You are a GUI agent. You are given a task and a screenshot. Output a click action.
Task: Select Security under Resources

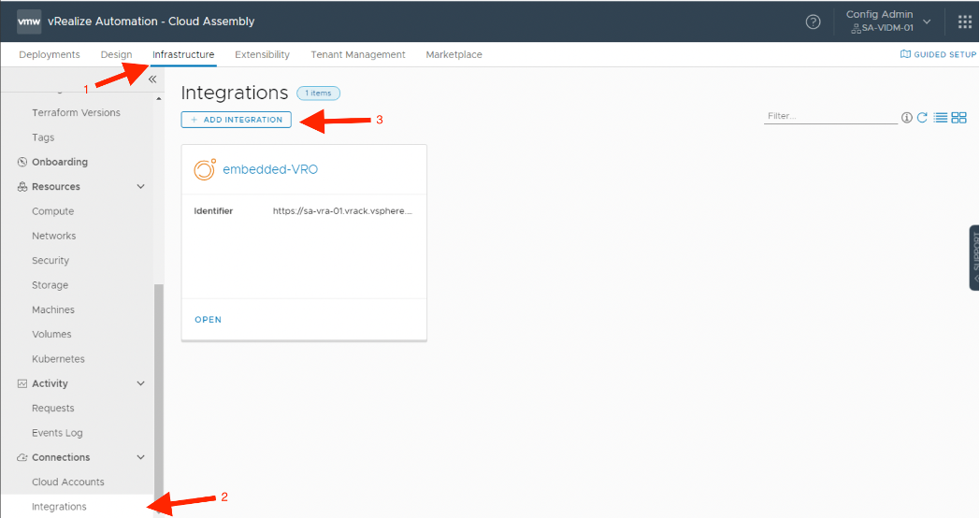(50, 261)
